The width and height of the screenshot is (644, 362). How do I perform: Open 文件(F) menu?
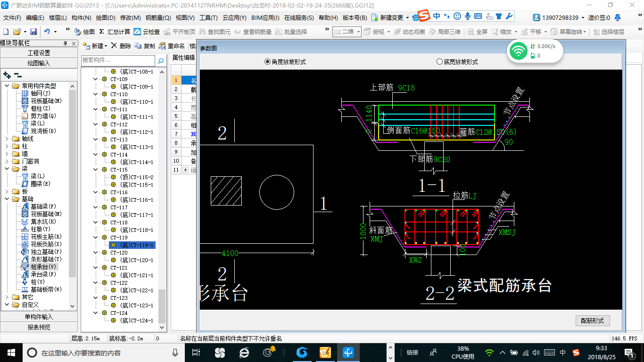pos(12,18)
